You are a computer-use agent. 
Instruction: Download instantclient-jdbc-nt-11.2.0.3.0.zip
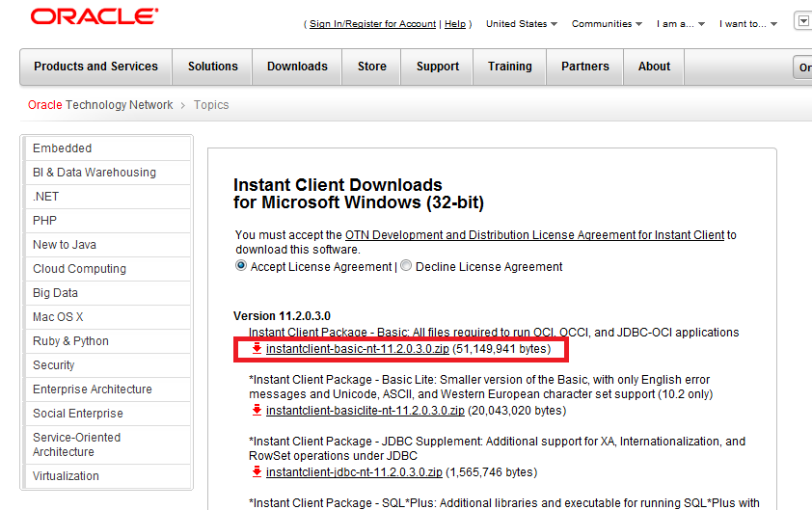(x=354, y=472)
